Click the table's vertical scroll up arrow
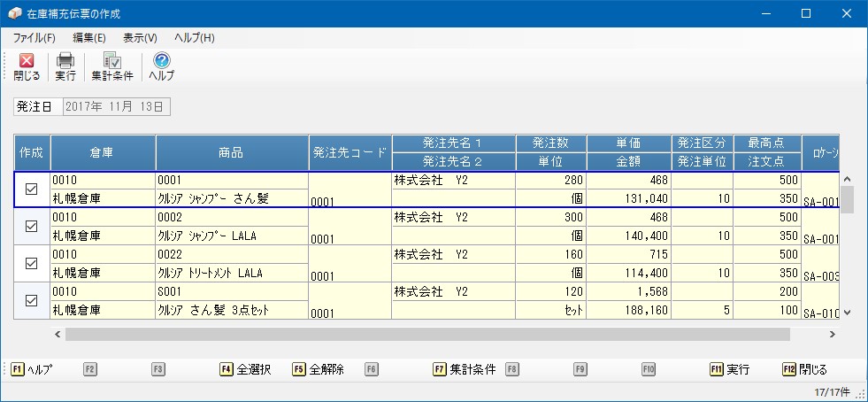The image size is (868, 402). coord(847,178)
